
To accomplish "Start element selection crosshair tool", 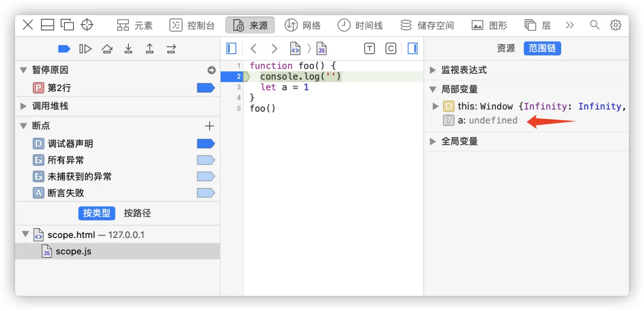I will click(x=87, y=25).
